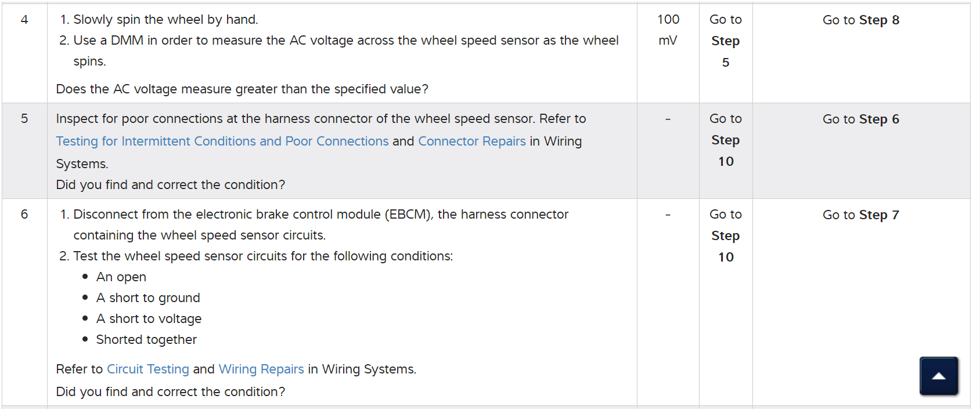This screenshot has width=980, height=410.
Task: Click step number 5 cell
Action: (x=24, y=119)
